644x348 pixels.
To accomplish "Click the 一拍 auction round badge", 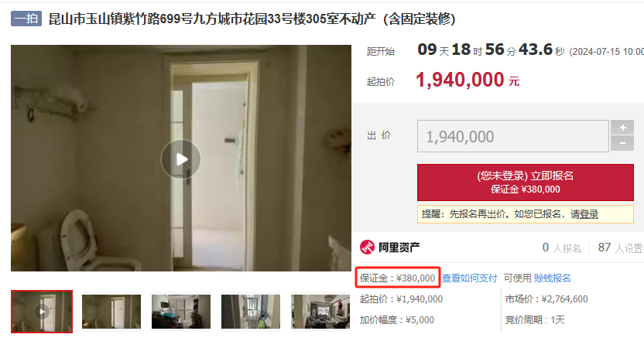I will pos(26,19).
